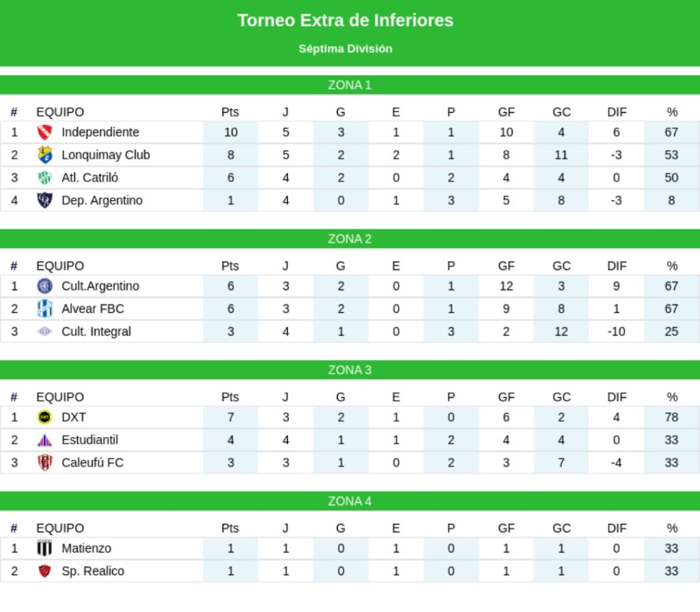Click the GF column header in Zona 4
The height and width of the screenshot is (612, 700).
[x=506, y=528]
